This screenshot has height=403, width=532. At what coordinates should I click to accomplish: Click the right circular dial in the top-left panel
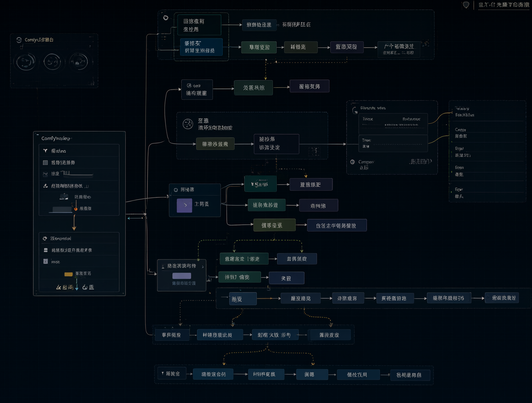tap(79, 62)
